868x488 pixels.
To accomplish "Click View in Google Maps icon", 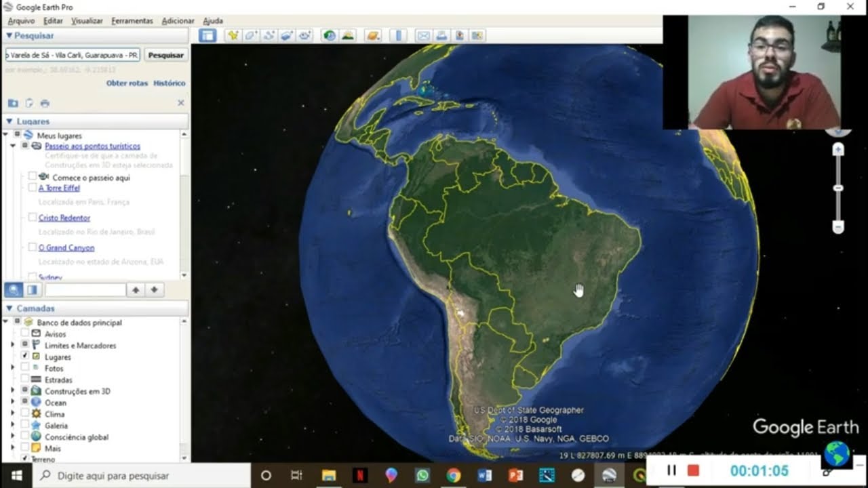I will [477, 35].
